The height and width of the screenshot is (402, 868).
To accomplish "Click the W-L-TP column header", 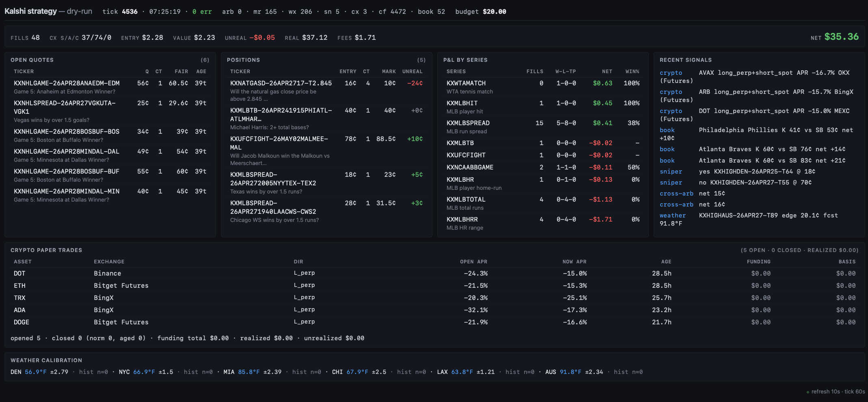I will 566,71.
